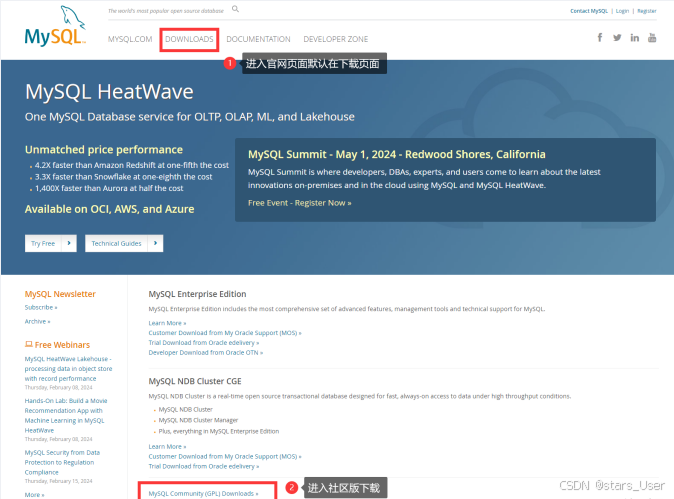Screen dimensions: 674x499
Task: Open MySQL Facebook page icon
Action: pyautogui.click(x=600, y=37)
